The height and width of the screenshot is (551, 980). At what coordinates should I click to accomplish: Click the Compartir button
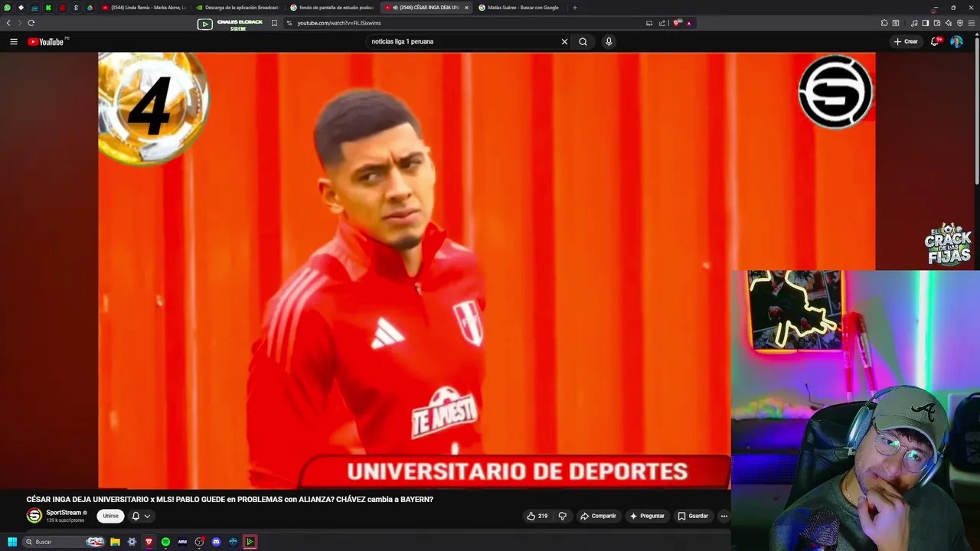(598, 516)
